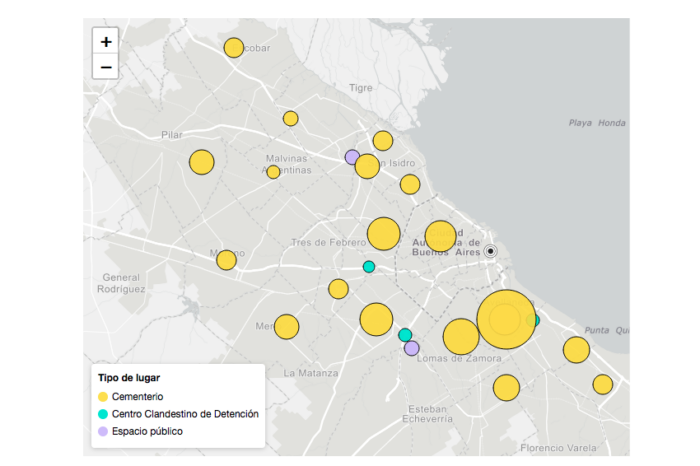Click the zoom in plus button
This screenshot has width=700, height=466.
click(106, 41)
